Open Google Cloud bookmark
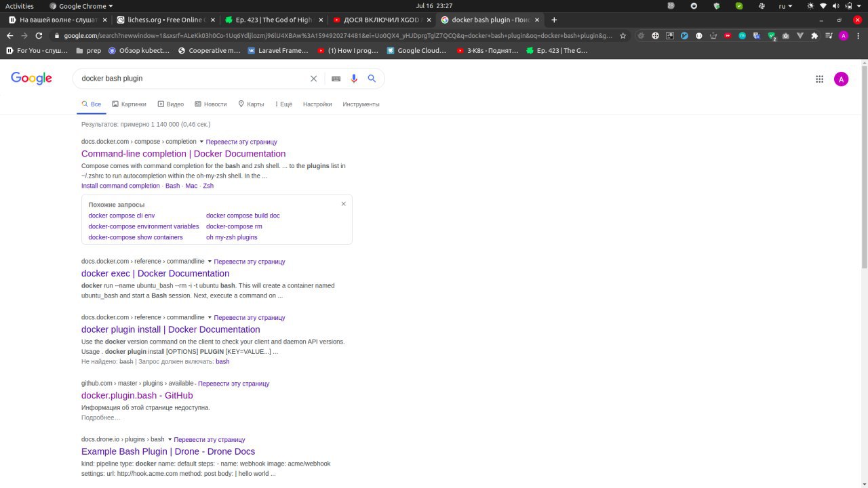868x488 pixels. pos(416,50)
